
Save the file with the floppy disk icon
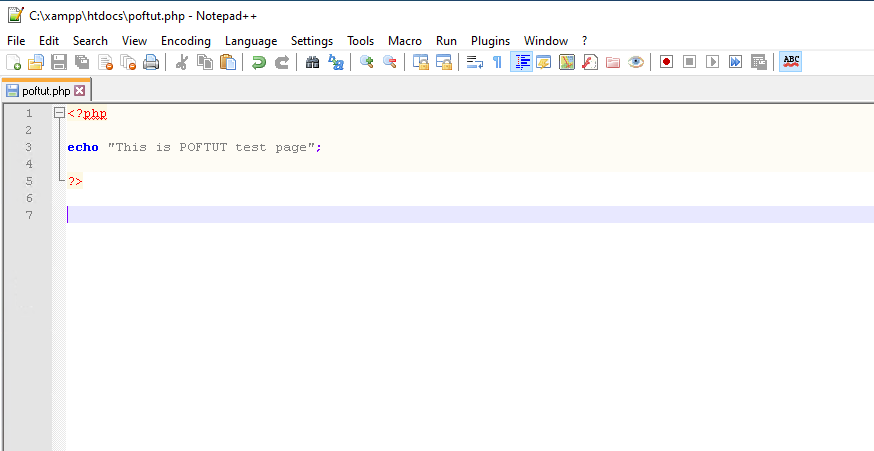point(59,62)
